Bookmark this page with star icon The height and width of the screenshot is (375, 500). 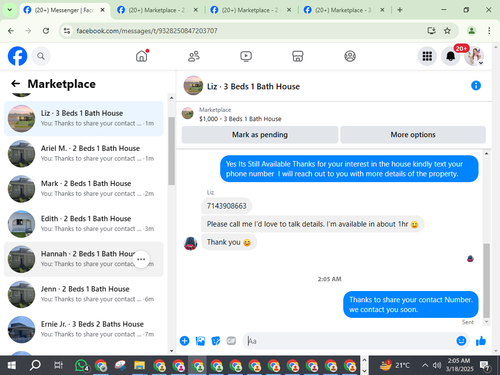coord(447,31)
